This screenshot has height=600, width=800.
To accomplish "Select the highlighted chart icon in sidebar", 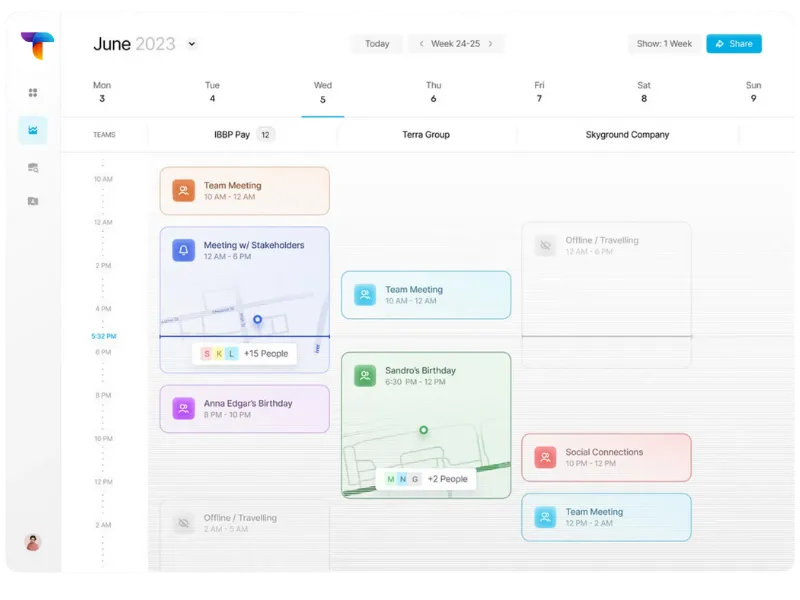I will (33, 130).
